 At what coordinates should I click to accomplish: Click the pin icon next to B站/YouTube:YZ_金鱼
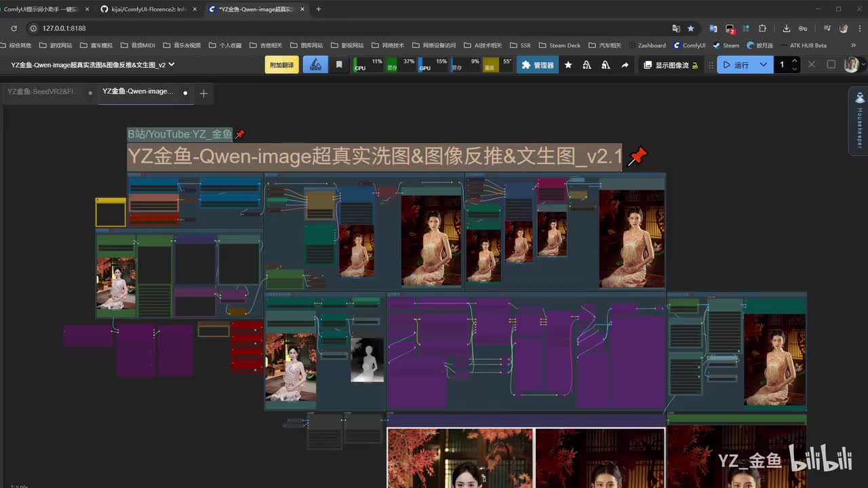tap(239, 134)
